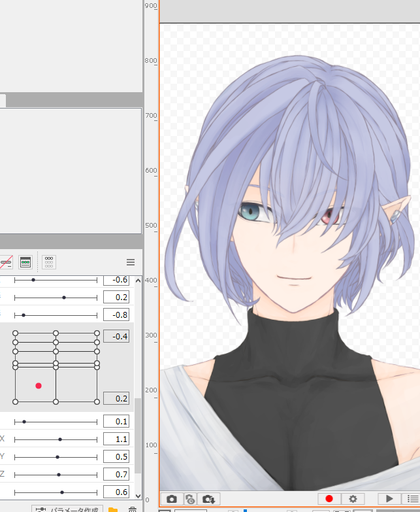Click the Y parameter slider valued 0.5
Viewport: 420px width, 512px height.
(x=56, y=457)
